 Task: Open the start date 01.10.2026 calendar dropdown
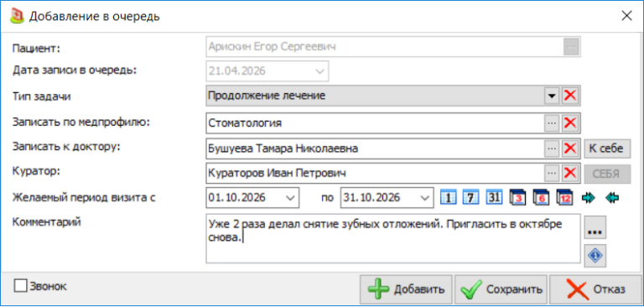click(289, 198)
